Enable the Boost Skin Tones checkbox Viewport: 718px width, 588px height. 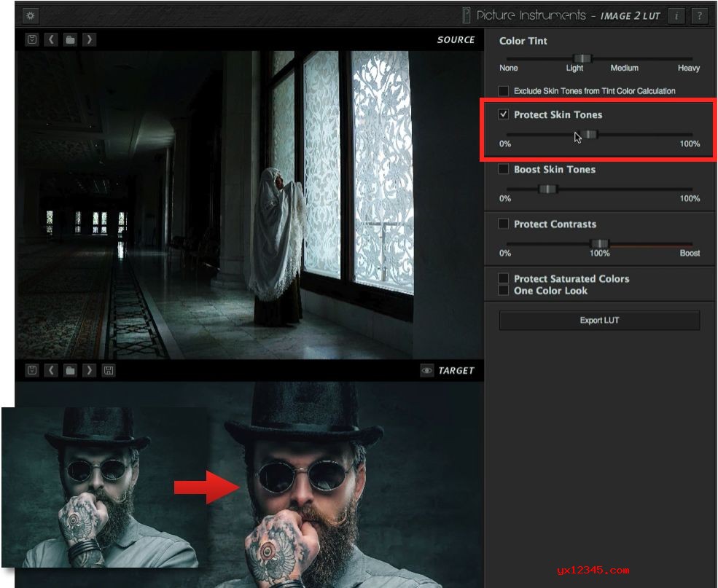pos(504,169)
